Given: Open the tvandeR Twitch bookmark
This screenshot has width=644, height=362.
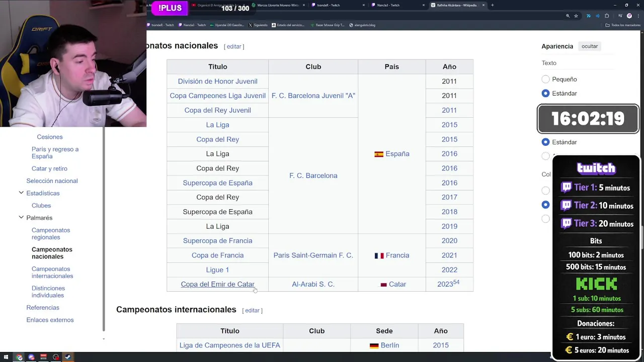Looking at the screenshot, I should (x=160, y=25).
